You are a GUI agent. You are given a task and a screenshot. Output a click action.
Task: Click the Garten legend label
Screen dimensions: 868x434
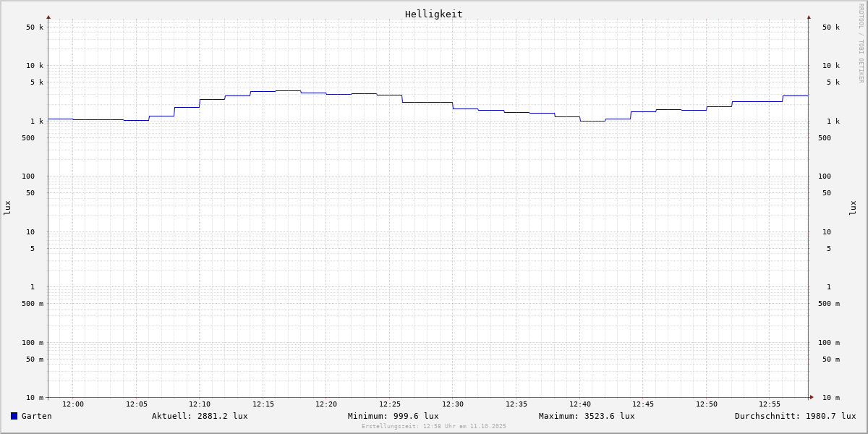click(36, 416)
